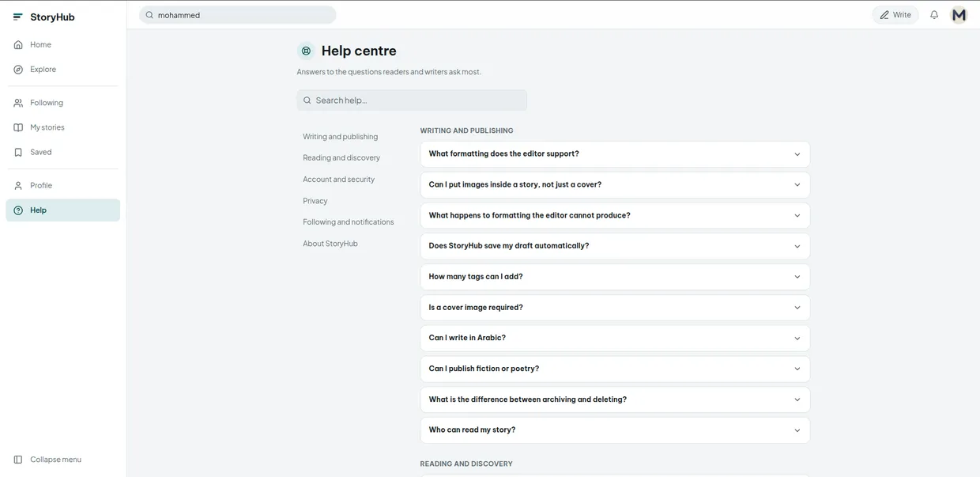
Task: Click inside the Search help field
Action: click(412, 100)
